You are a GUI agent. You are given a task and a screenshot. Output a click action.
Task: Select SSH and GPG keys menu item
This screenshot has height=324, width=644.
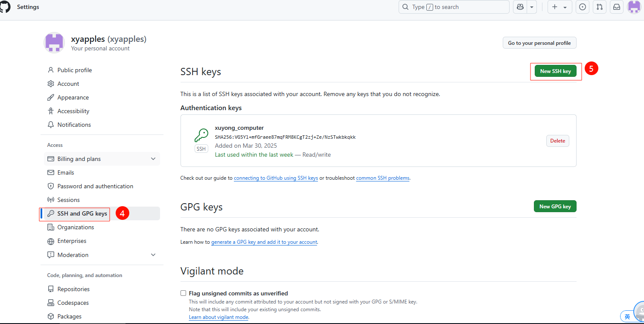coord(82,213)
